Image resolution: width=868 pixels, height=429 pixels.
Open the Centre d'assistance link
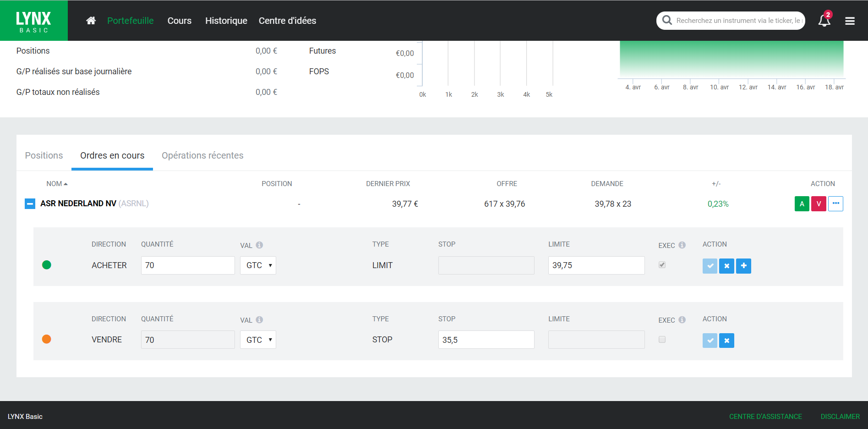click(765, 417)
